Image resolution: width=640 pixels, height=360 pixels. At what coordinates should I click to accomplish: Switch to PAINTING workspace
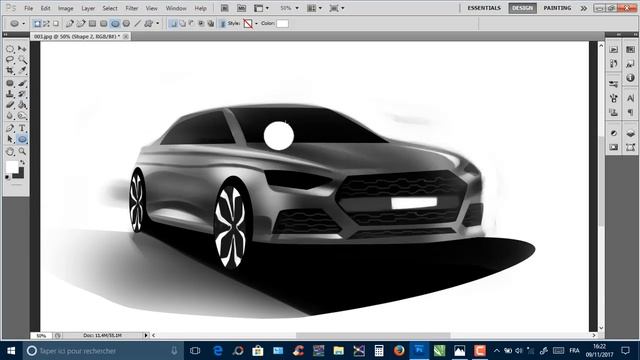pos(557,8)
